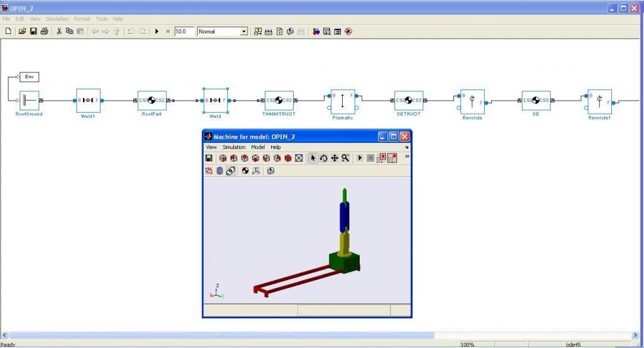The height and width of the screenshot is (348, 644).
Task: Open the Model menu in Machine window
Action: (258, 147)
